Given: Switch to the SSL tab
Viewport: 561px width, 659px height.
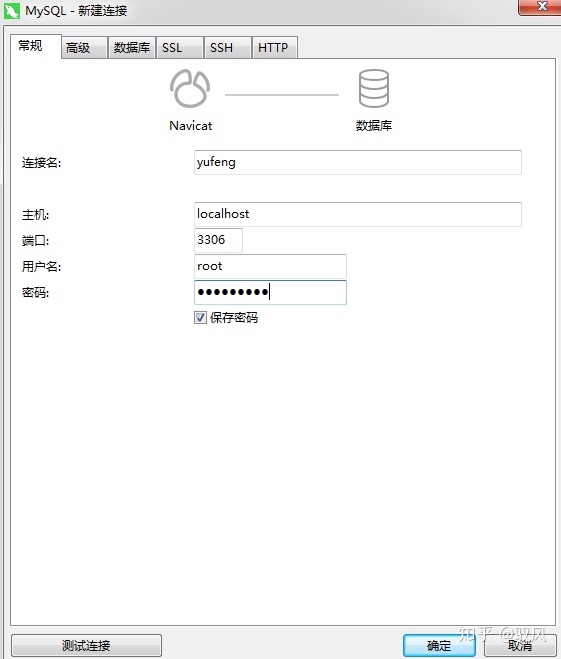Looking at the screenshot, I should point(179,47).
